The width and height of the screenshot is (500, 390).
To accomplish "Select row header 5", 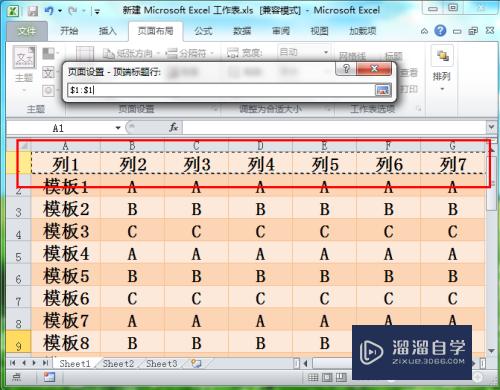I will tap(19, 253).
